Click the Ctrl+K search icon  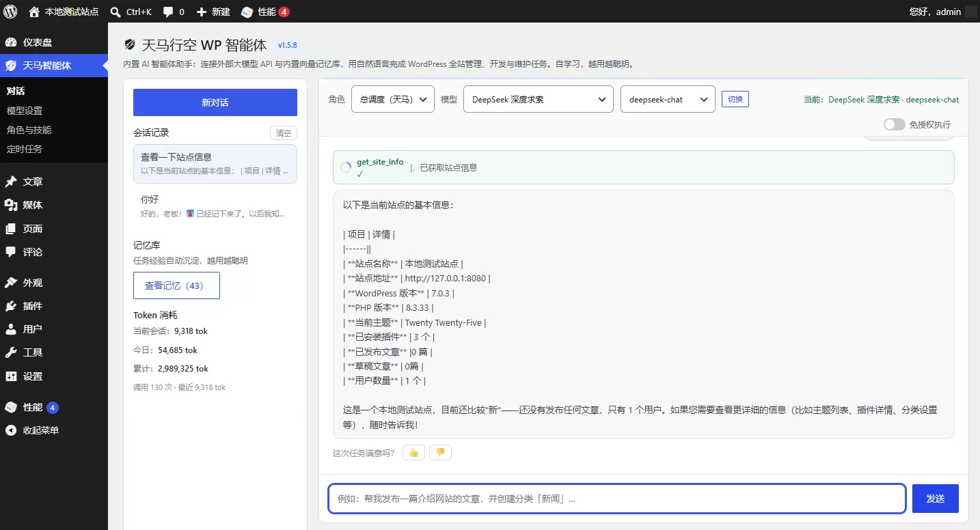pos(116,12)
